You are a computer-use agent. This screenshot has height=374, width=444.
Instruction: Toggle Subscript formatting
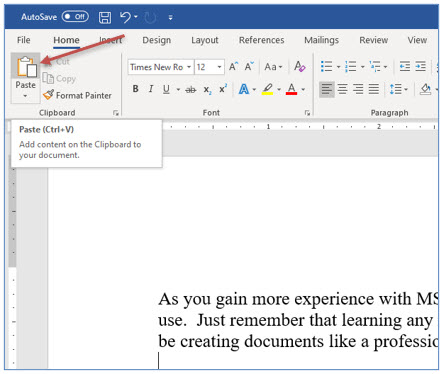[x=207, y=89]
